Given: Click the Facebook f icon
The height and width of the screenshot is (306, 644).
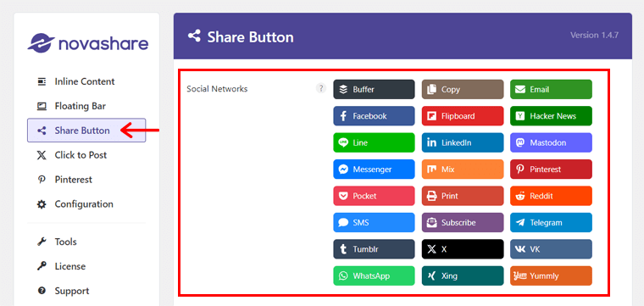Looking at the screenshot, I should [343, 116].
